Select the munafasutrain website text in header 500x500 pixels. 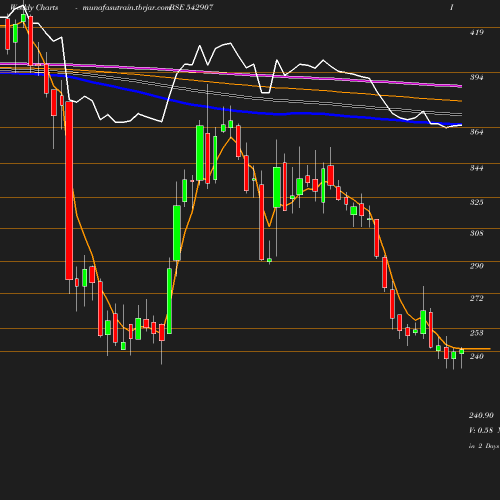pos(126,8)
